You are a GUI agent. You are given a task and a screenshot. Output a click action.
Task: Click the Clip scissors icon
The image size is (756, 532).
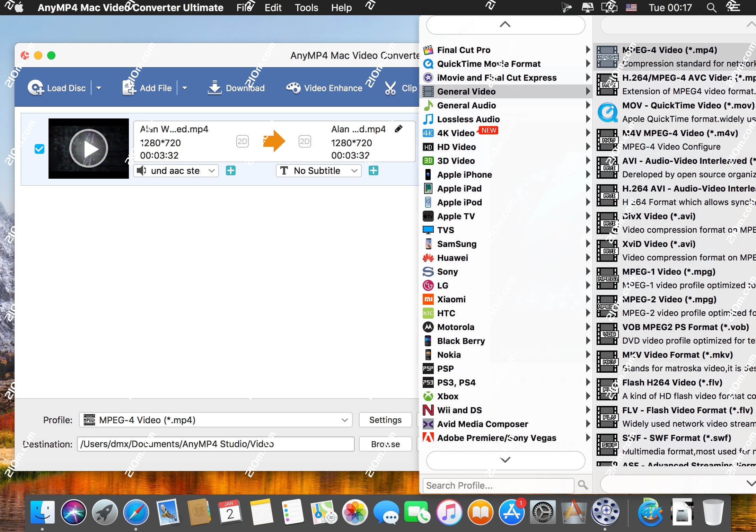tap(390, 88)
